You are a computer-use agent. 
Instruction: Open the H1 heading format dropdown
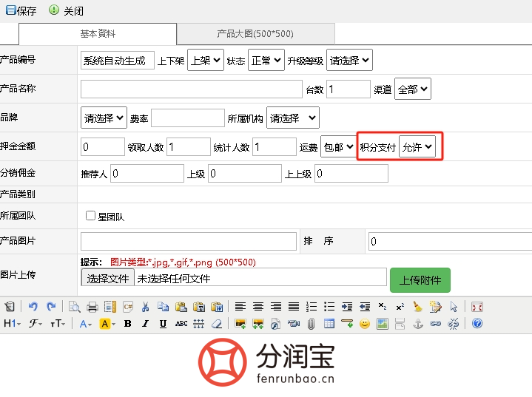(13, 323)
